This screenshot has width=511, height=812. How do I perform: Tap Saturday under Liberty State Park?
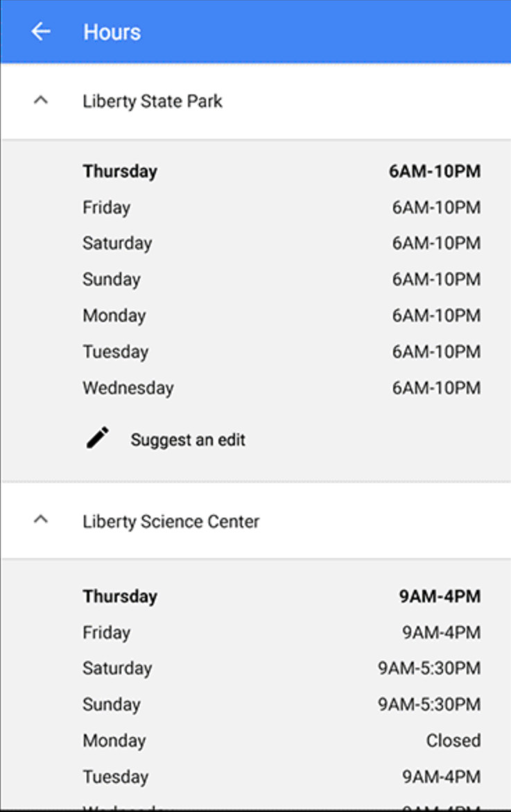click(117, 244)
